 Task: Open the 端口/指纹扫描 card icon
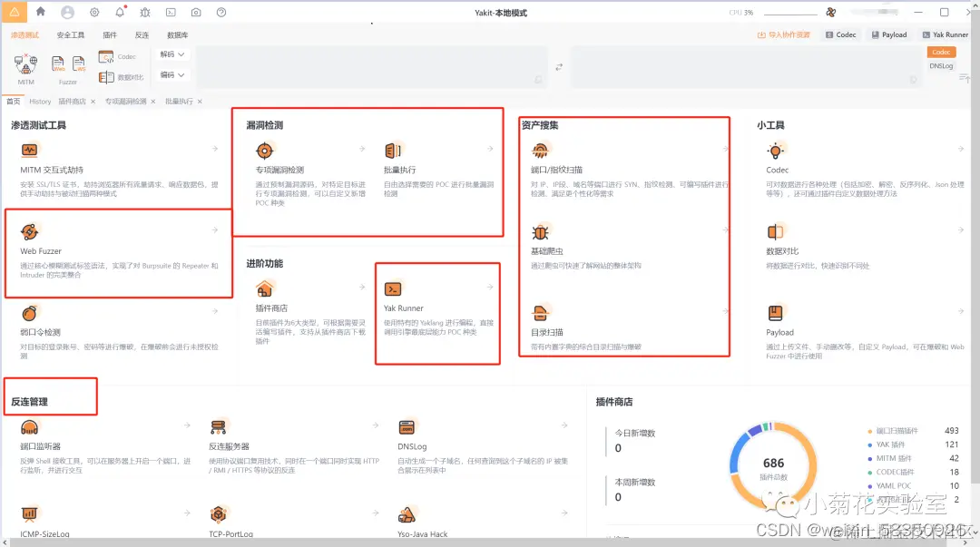tap(540, 150)
